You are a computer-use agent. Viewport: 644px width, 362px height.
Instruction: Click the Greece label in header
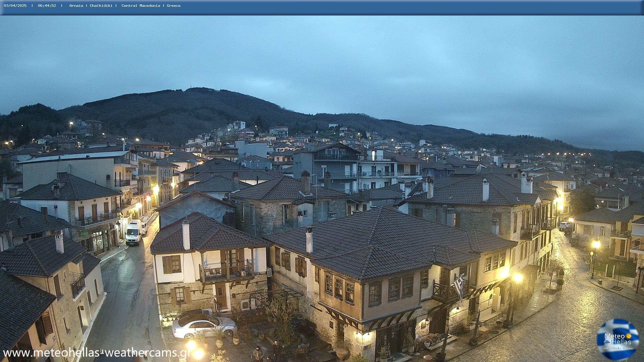174,6
